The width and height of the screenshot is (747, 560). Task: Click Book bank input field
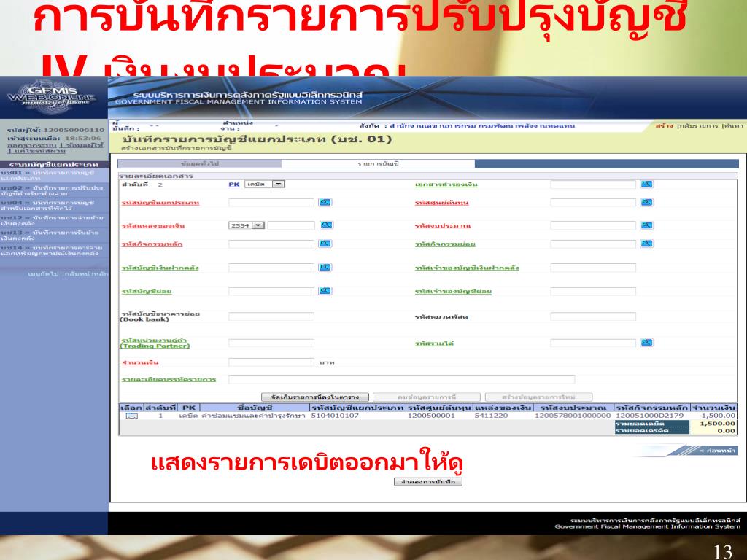click(x=271, y=316)
